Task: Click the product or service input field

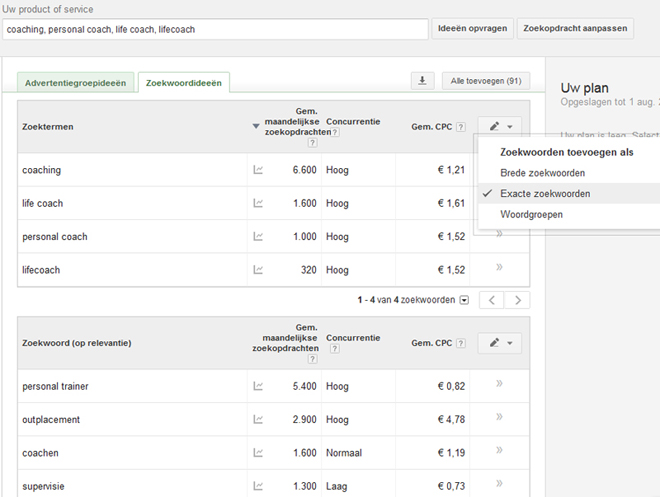Action: coord(215,29)
